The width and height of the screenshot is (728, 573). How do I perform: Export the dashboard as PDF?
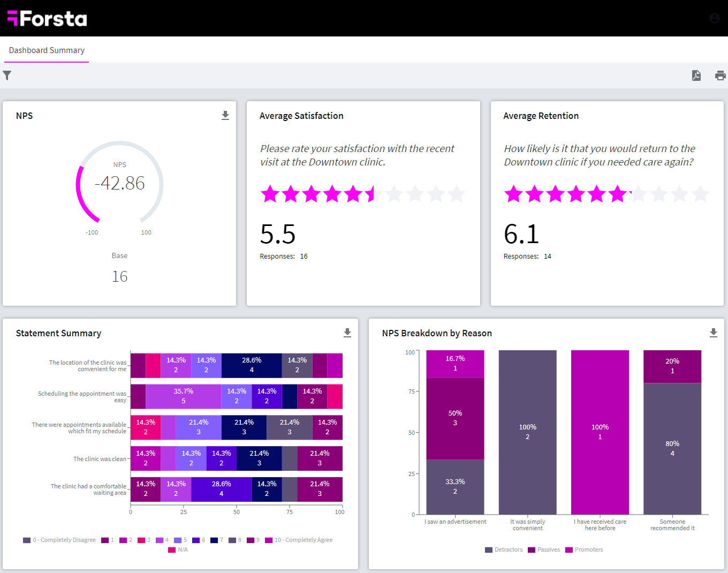click(x=696, y=76)
